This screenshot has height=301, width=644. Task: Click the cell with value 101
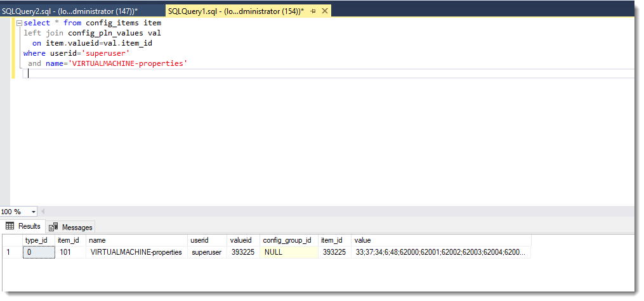pyautogui.click(x=70, y=252)
